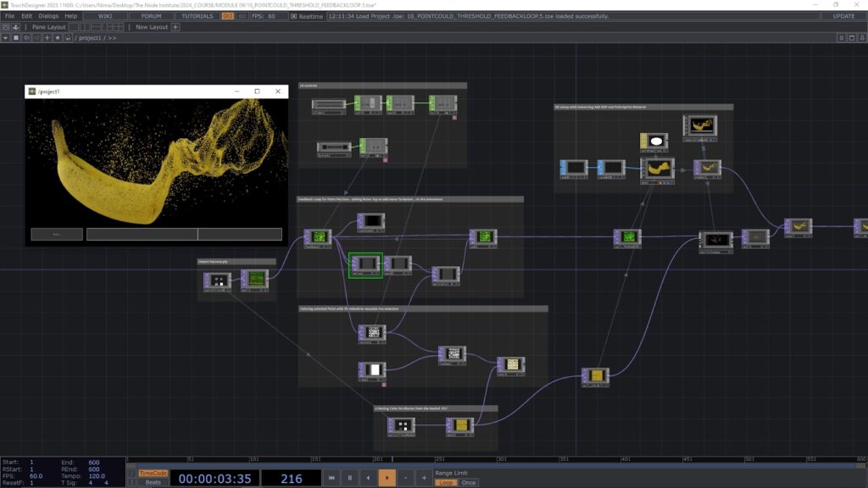Viewport: 868px width, 488px height.
Task: Toggle the Realtime checkbox
Action: click(294, 16)
